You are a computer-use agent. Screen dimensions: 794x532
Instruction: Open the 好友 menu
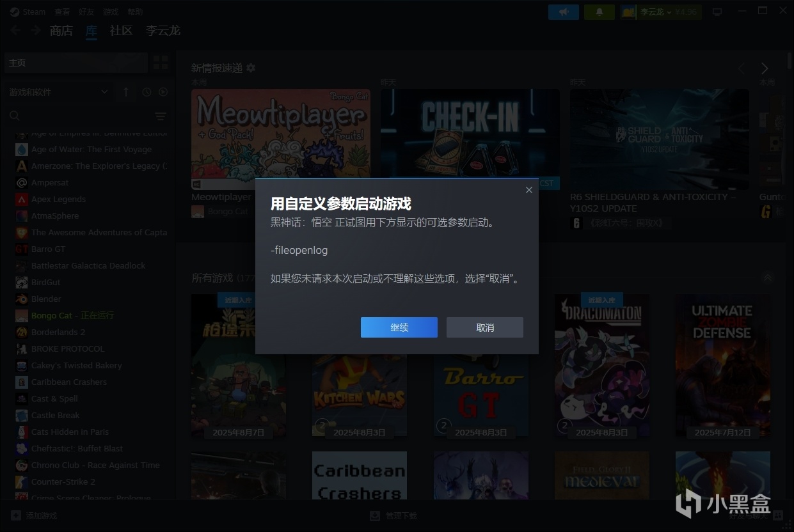pyautogui.click(x=86, y=12)
